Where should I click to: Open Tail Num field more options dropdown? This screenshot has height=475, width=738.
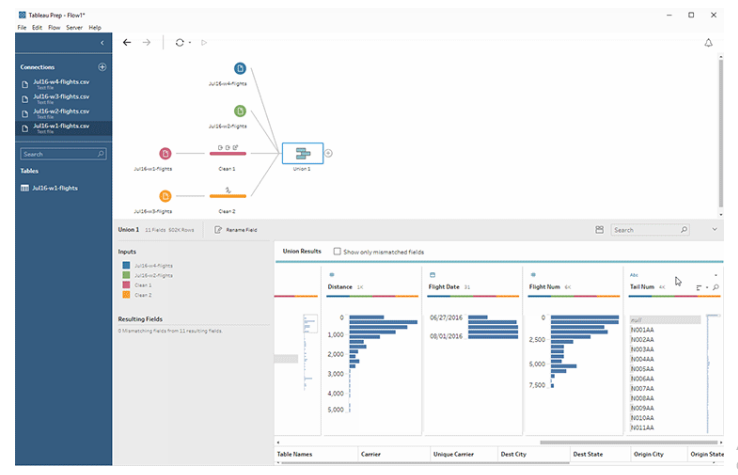click(x=716, y=275)
